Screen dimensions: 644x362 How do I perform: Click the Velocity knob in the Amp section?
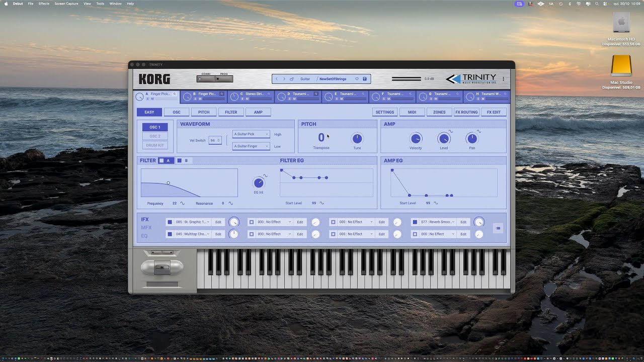[416, 138]
